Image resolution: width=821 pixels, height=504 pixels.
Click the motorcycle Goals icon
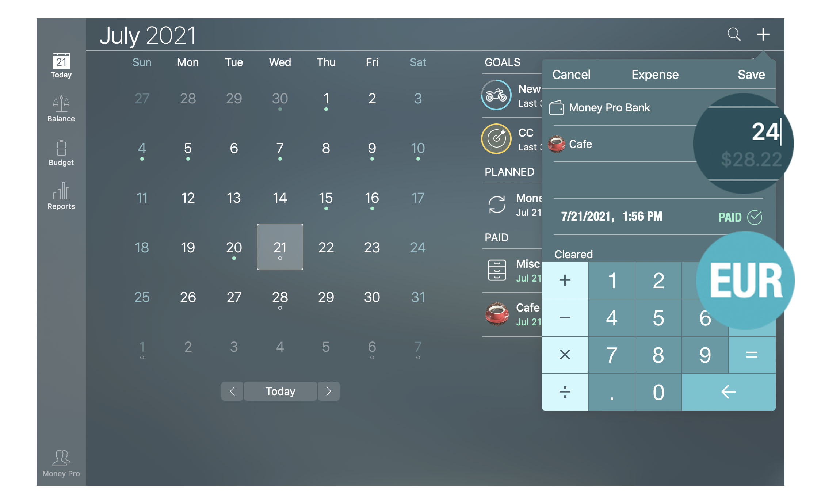click(x=497, y=96)
